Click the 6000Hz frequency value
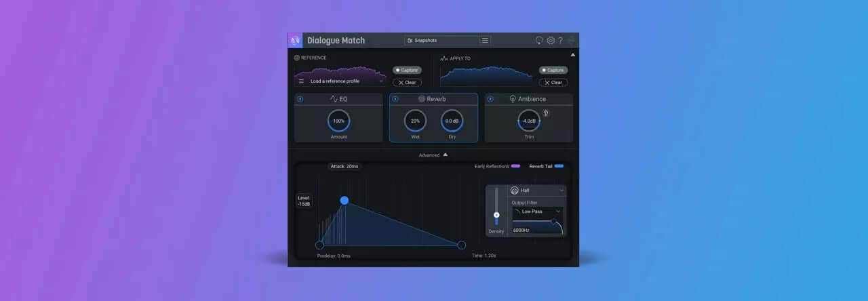The image size is (868, 301). [x=521, y=230]
